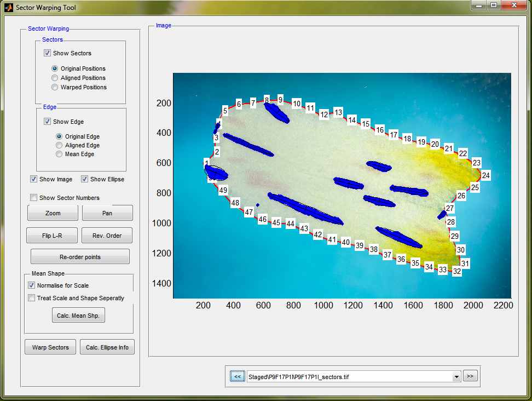Click edge point label 24 on image
The height and width of the screenshot is (401, 532).
click(x=486, y=175)
